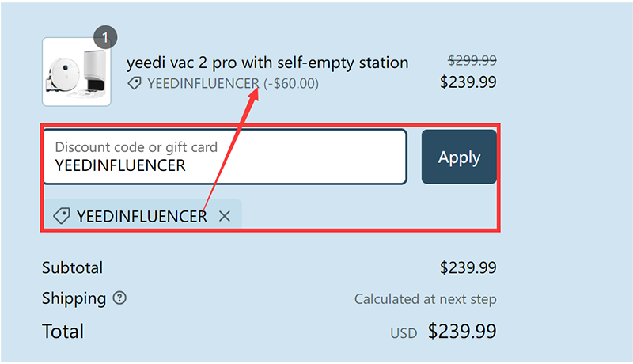Click the Subtotal label
This screenshot has width=633, height=364.
click(72, 268)
